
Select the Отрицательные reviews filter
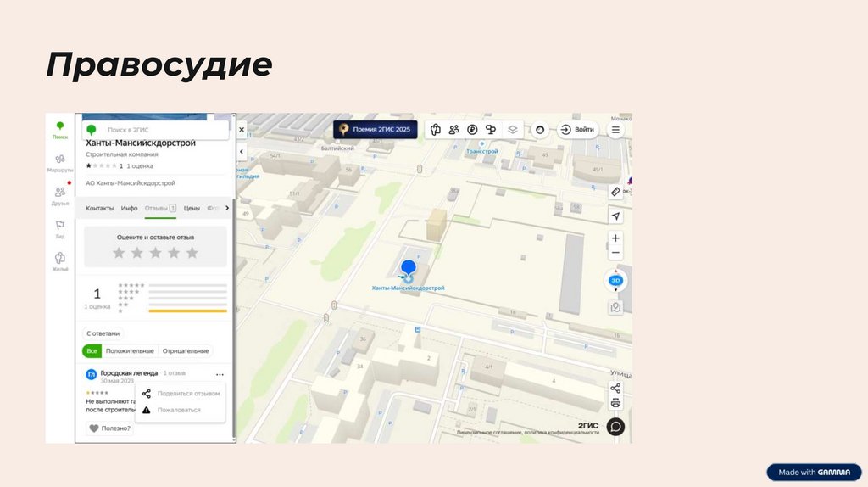pyautogui.click(x=186, y=350)
